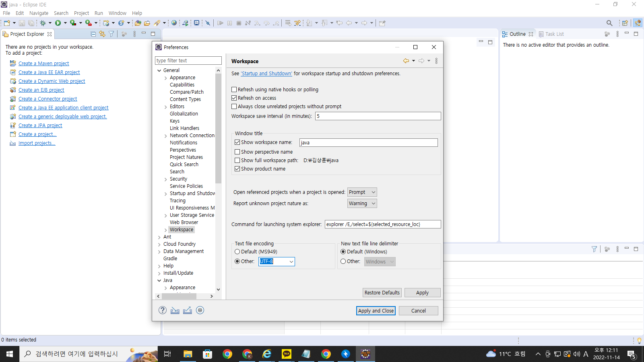Expand the Editors tree node
Image resolution: width=644 pixels, height=362 pixels.
click(x=166, y=107)
